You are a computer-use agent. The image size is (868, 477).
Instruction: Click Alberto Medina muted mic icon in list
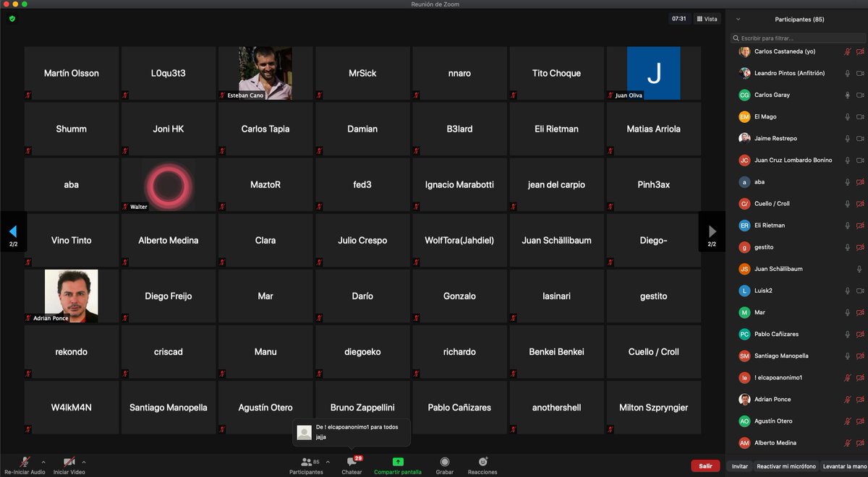click(847, 442)
